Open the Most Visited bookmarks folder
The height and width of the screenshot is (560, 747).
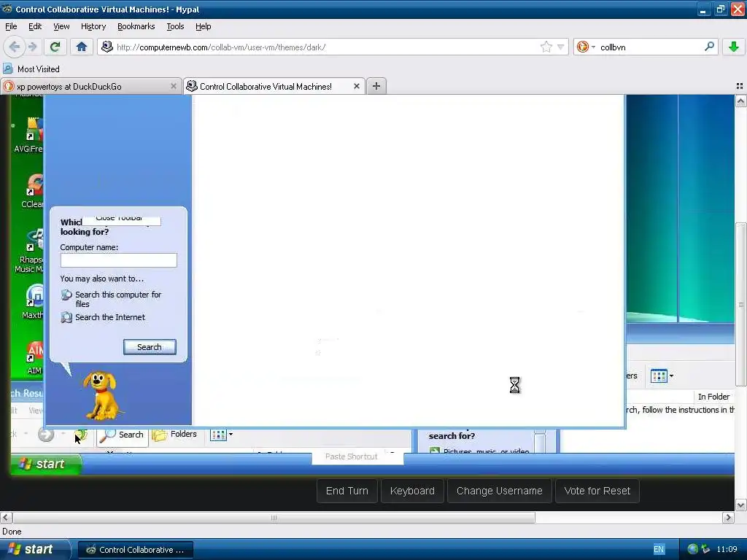pos(31,69)
